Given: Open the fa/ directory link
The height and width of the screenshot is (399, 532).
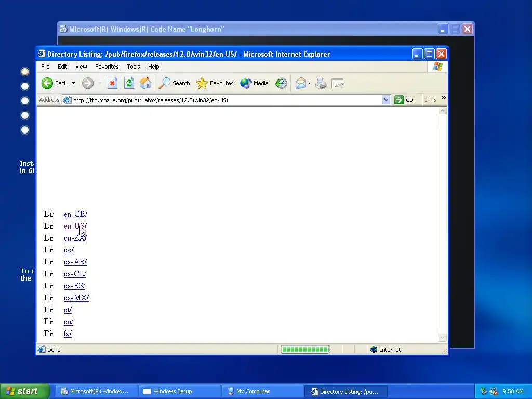Looking at the screenshot, I should 68,334.
